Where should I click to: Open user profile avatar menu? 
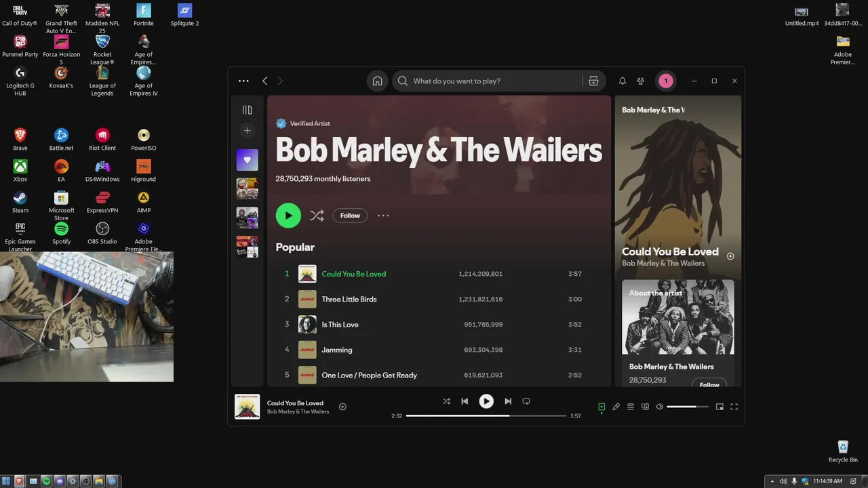click(666, 81)
